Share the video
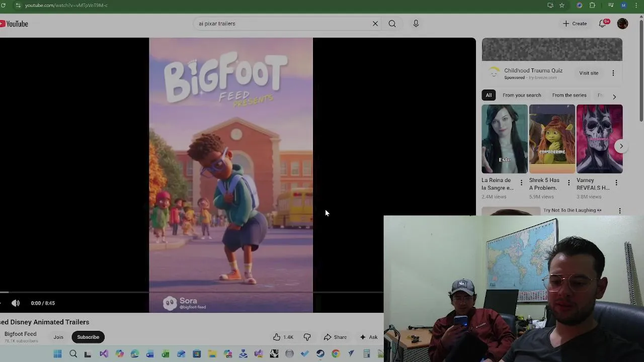The width and height of the screenshot is (644, 362). [x=335, y=337]
